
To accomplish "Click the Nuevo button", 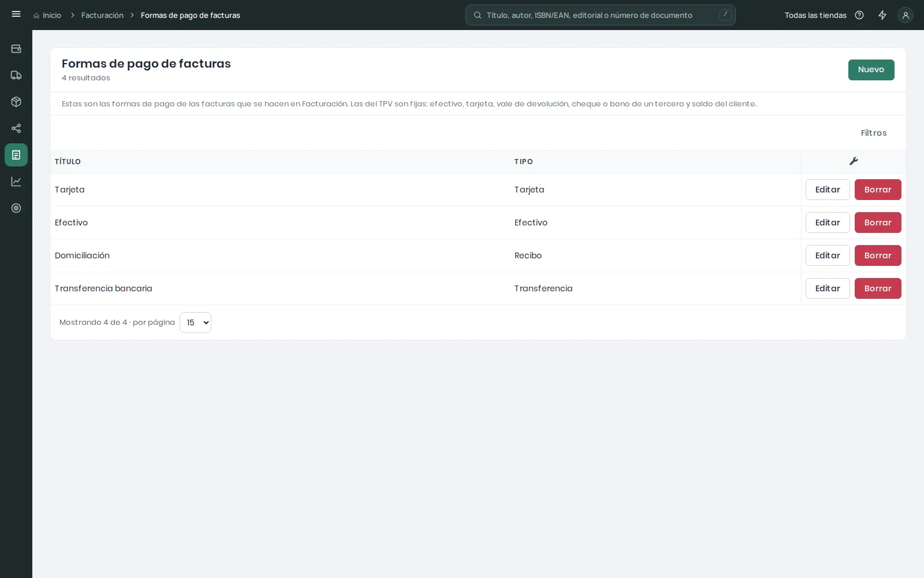I will (x=871, y=70).
